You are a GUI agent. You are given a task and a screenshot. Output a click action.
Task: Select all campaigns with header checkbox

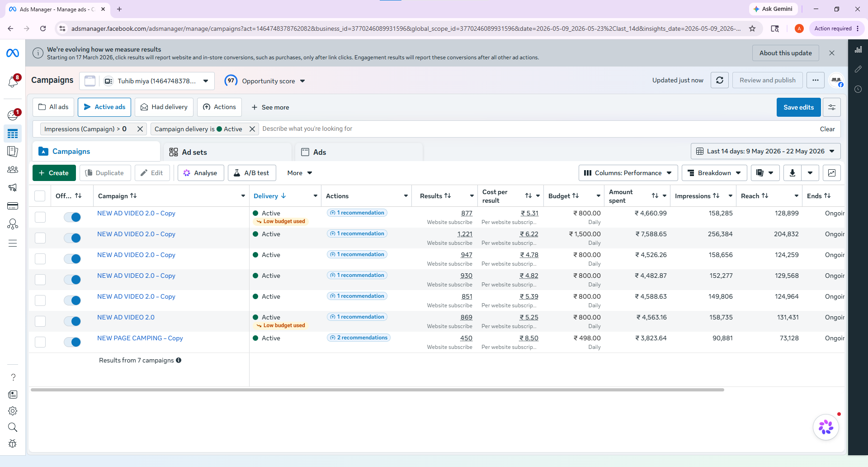tap(40, 196)
